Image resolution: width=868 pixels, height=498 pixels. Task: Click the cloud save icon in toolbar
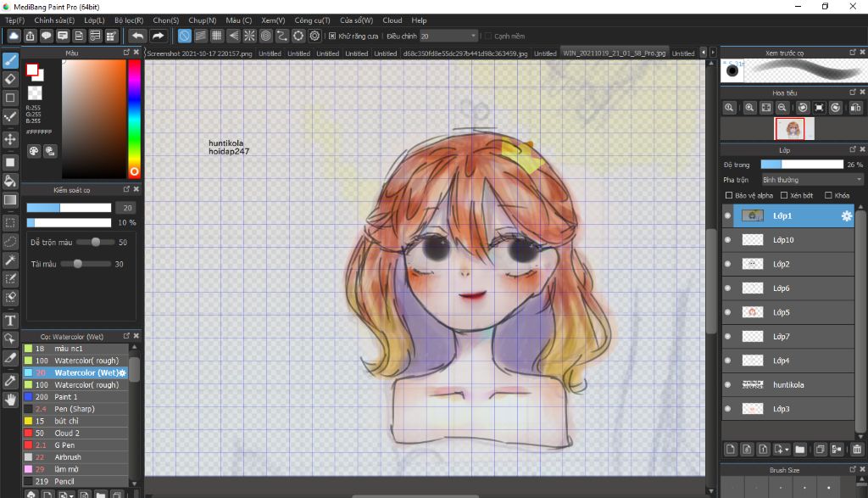click(x=14, y=36)
